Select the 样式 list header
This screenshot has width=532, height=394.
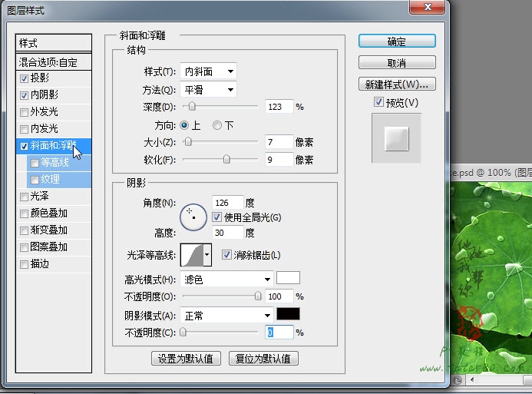(54, 43)
